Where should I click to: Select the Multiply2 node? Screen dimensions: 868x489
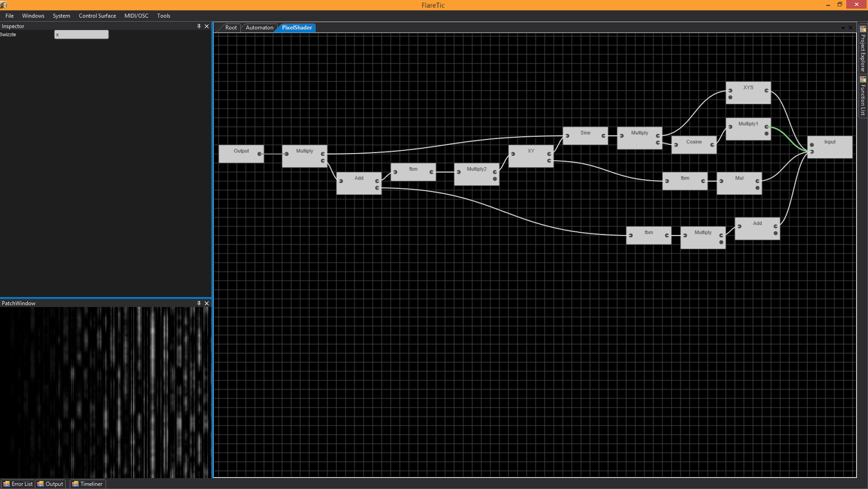coord(477,174)
